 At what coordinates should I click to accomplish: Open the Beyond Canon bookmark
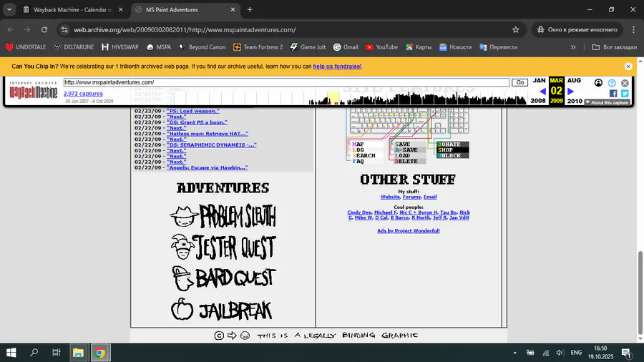[202, 47]
